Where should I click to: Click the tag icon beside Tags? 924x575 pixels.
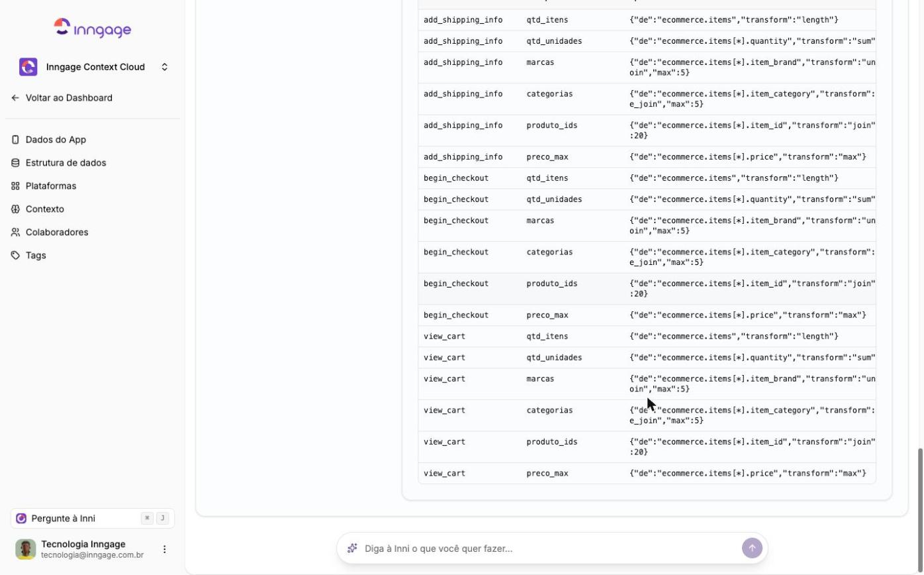pyautogui.click(x=15, y=256)
